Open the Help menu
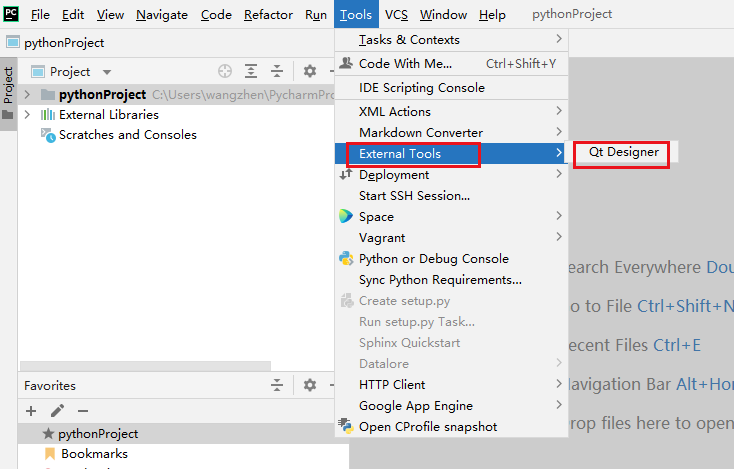Screen dimensions: 734x469 (x=492, y=15)
